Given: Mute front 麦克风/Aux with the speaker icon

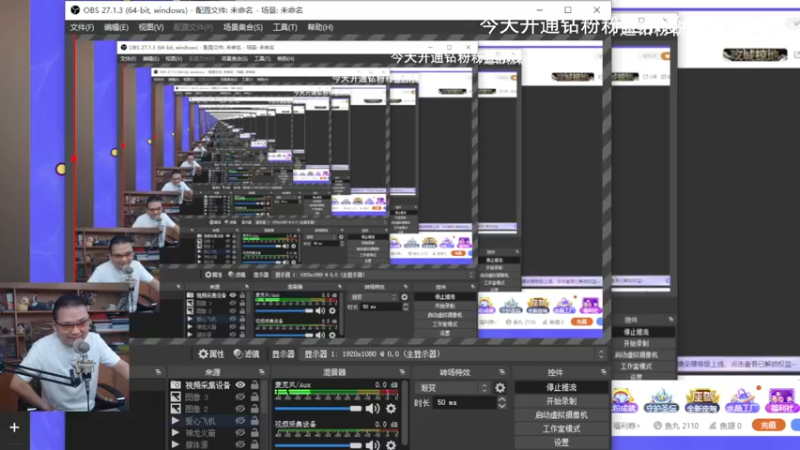Looking at the screenshot, I should click(372, 408).
